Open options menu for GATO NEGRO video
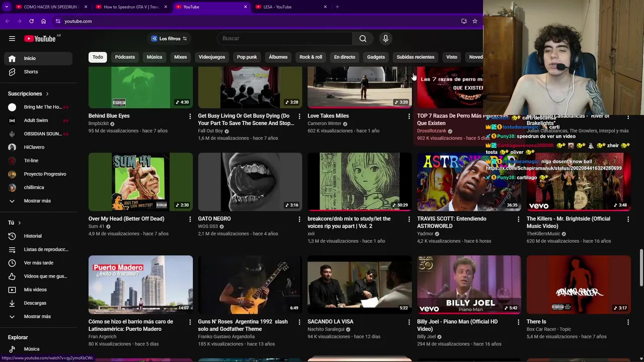The image size is (644, 362). (x=299, y=219)
